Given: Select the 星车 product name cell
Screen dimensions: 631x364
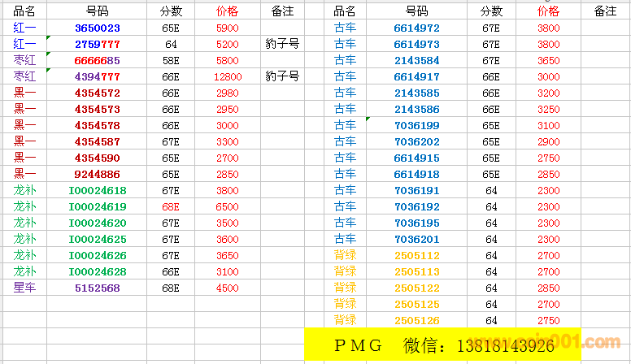Looking at the screenshot, I should pyautogui.click(x=24, y=288).
